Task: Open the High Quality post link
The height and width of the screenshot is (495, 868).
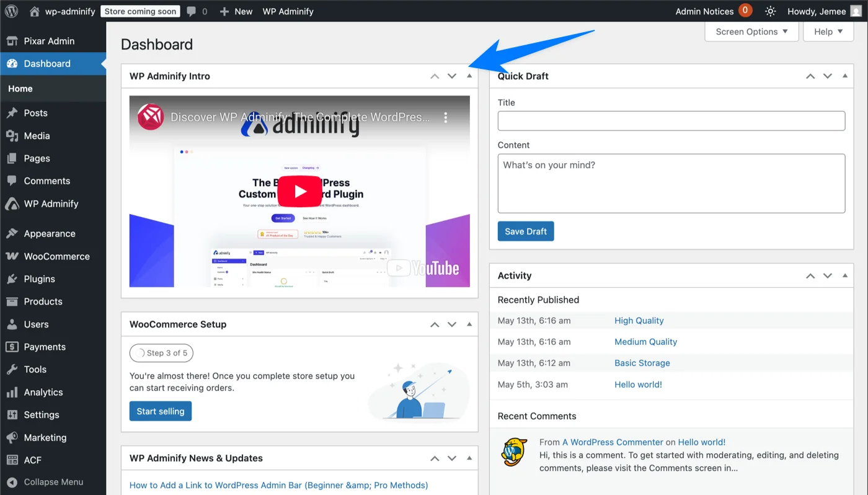Action: (x=639, y=321)
